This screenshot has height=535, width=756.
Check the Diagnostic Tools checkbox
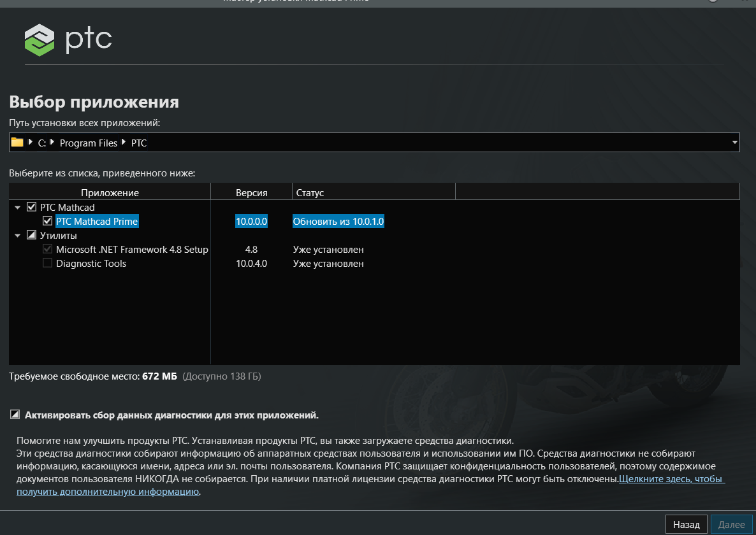point(47,264)
